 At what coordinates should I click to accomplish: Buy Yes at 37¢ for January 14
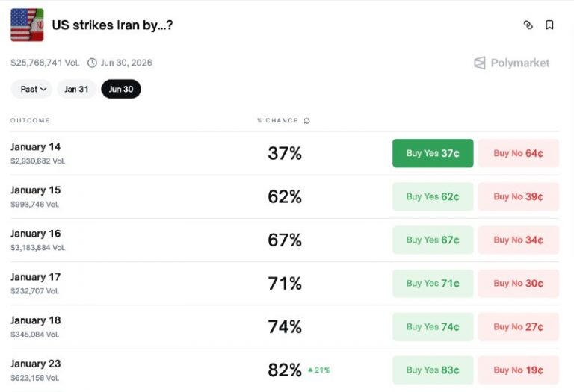tap(433, 153)
